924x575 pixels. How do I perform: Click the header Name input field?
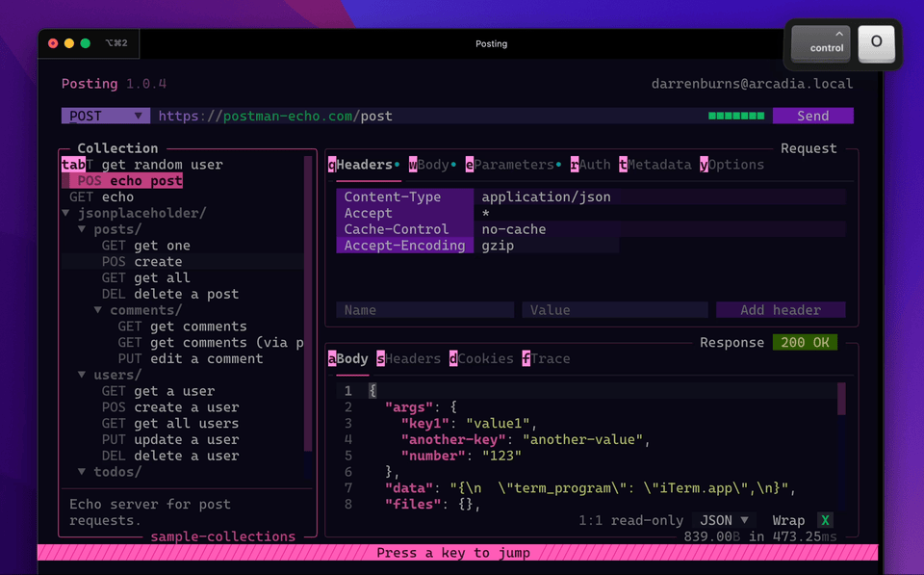tap(424, 310)
